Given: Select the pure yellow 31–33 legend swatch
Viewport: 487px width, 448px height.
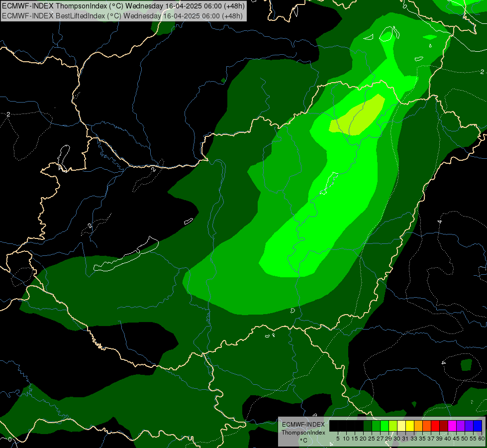Looking at the screenshot, I should pyautogui.click(x=410, y=426).
